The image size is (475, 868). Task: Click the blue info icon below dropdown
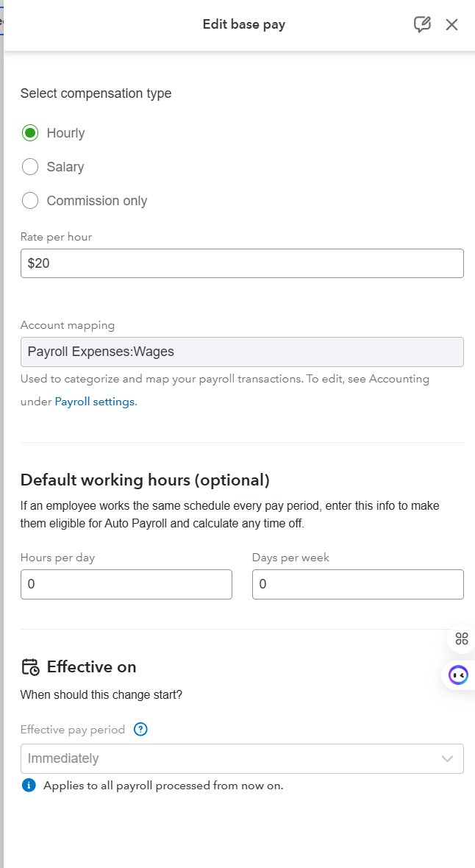click(29, 785)
